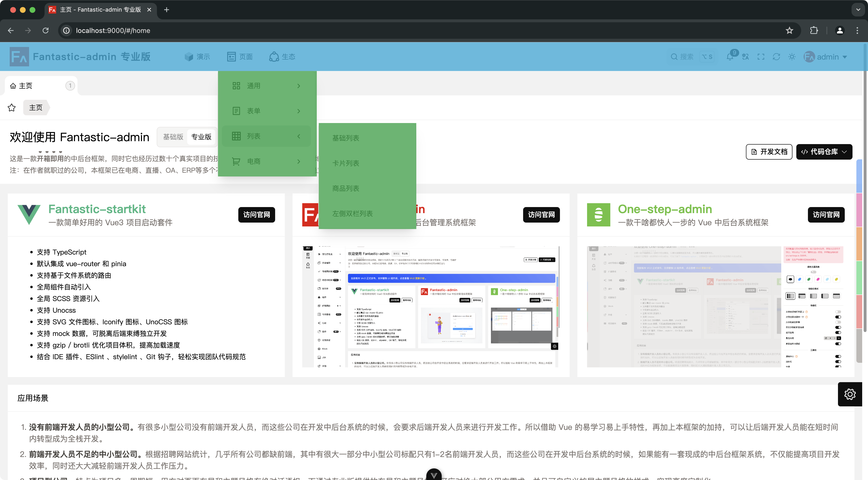Toggle light/dark mode sun icon

(x=792, y=57)
